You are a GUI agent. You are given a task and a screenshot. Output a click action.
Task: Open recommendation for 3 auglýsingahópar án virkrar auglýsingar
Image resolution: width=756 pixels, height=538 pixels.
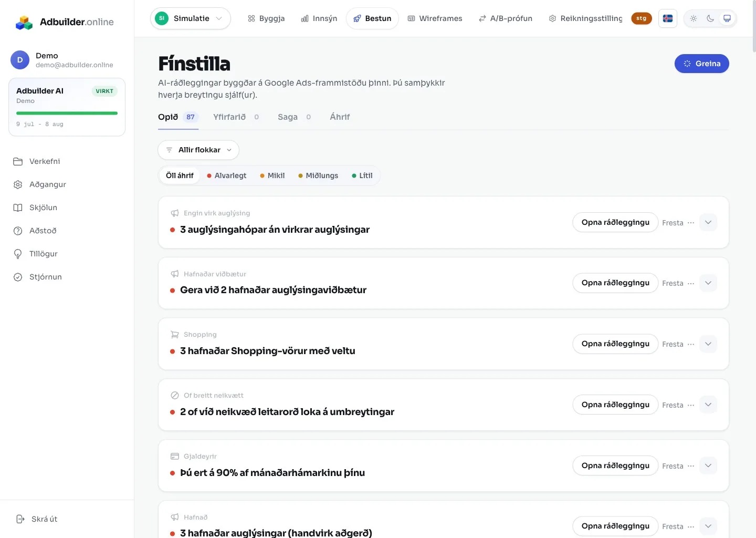click(615, 222)
